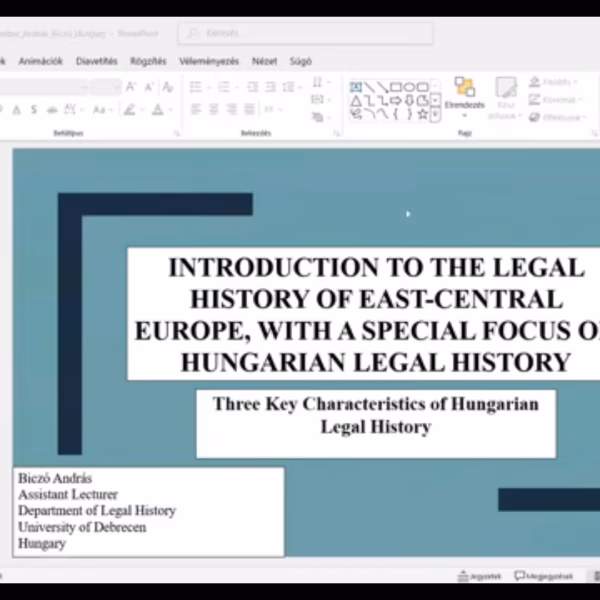Open font name combo box
The height and width of the screenshot is (600, 600).
point(43,87)
